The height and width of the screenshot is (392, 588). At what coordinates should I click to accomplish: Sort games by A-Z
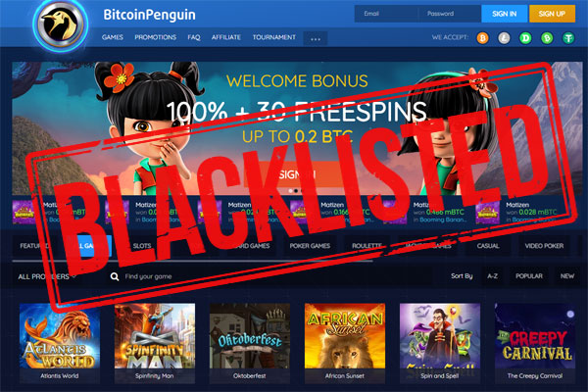click(x=492, y=276)
